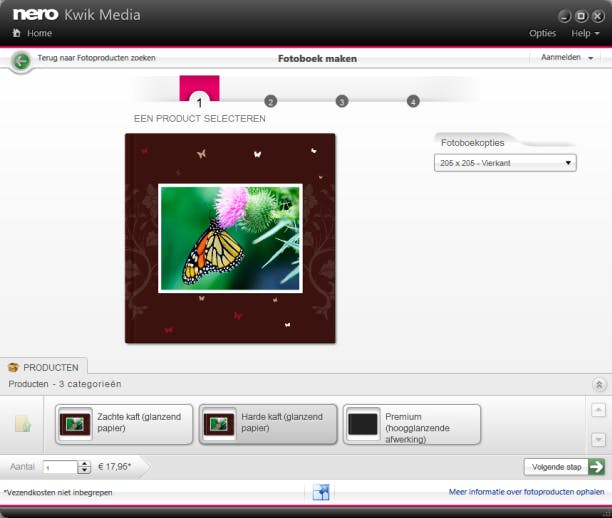Select Zachte kaft (glanzend papier) product

[x=124, y=424]
